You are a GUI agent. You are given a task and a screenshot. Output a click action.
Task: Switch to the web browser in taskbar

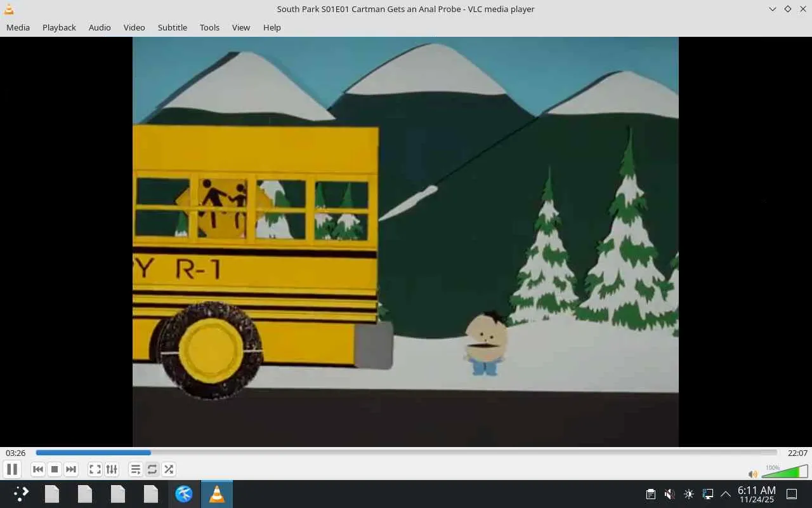(x=184, y=494)
